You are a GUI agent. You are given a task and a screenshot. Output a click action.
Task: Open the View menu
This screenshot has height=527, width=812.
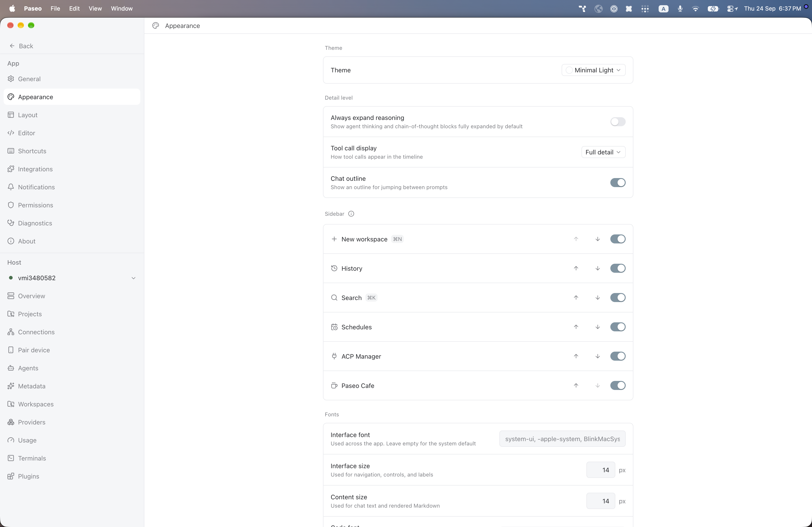click(x=95, y=9)
